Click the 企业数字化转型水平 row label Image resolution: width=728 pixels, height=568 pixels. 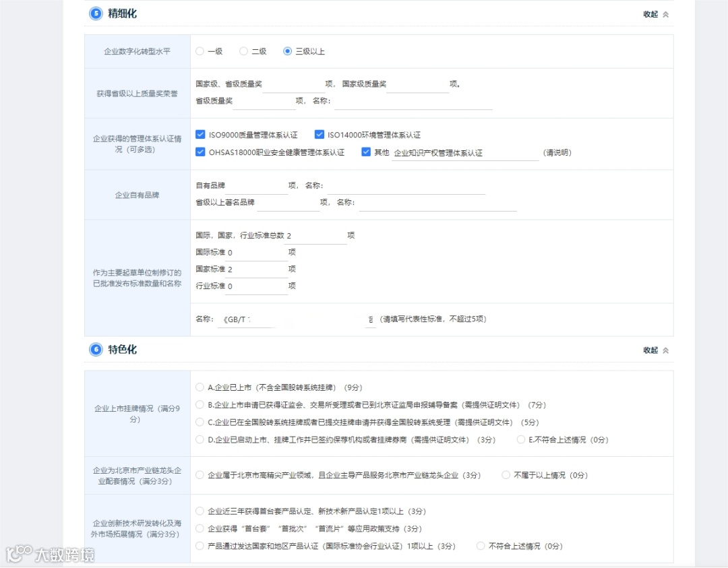pos(137,51)
